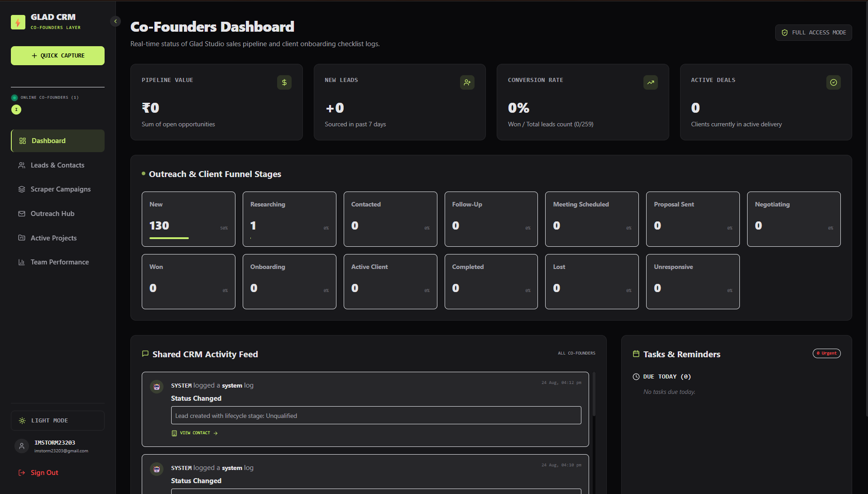Open Quick Capture
The width and height of the screenshot is (868, 494).
(x=58, y=56)
